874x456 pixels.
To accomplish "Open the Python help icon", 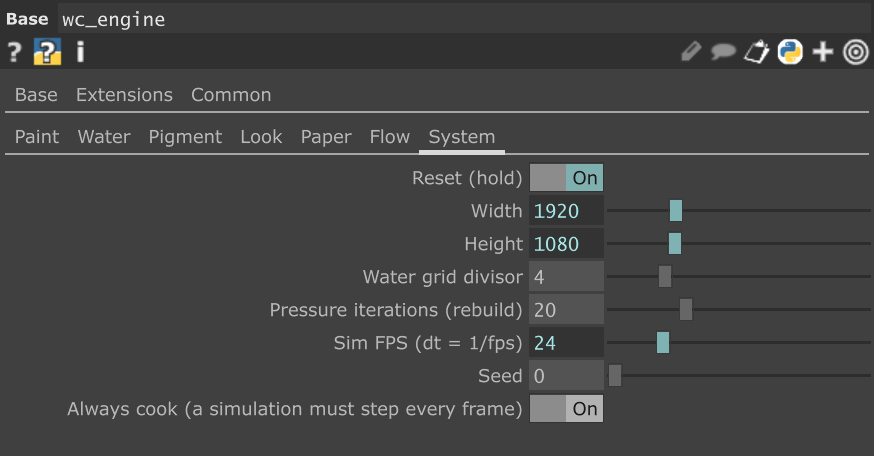I will point(47,52).
